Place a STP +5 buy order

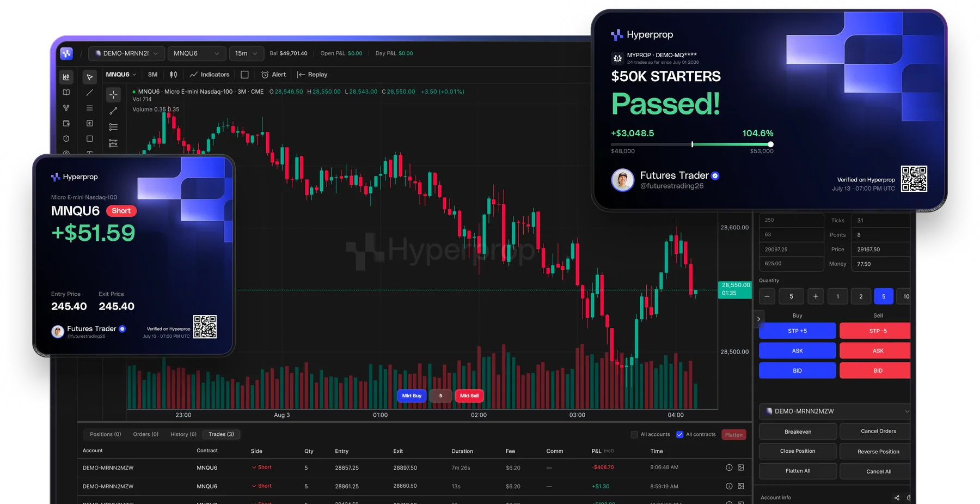pyautogui.click(x=797, y=331)
